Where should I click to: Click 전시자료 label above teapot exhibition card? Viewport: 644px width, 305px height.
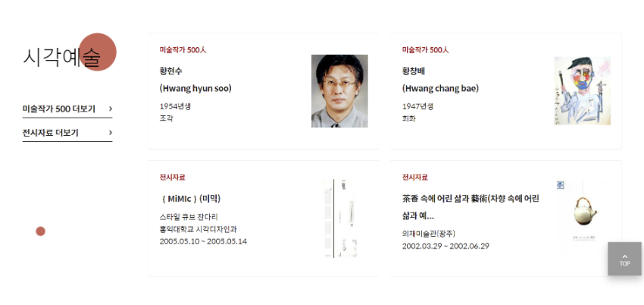(x=414, y=178)
